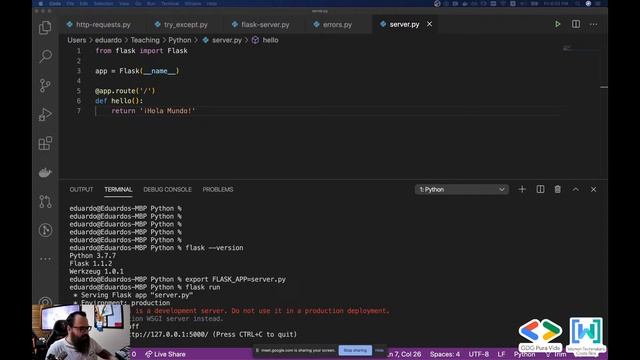Click the flask run terminal command
The height and width of the screenshot is (360, 640).
[203, 287]
